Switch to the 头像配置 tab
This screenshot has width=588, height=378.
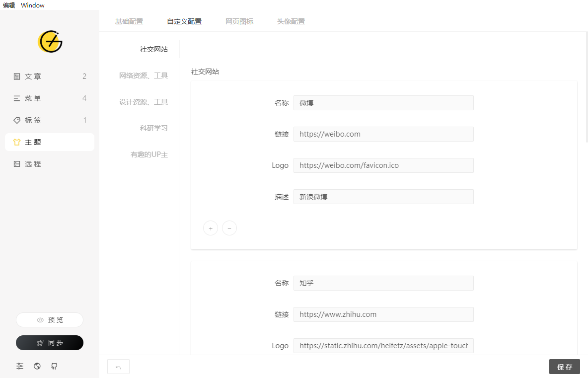291,21
